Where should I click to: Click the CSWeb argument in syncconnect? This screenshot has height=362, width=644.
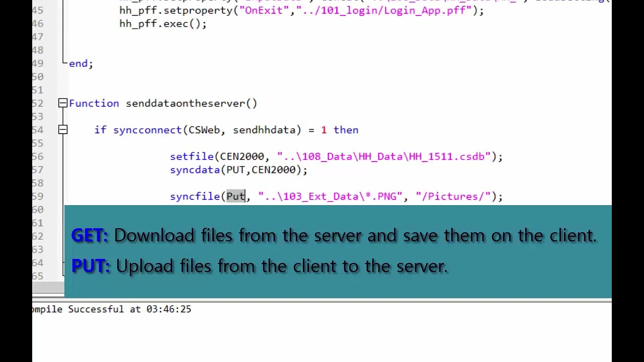point(204,130)
